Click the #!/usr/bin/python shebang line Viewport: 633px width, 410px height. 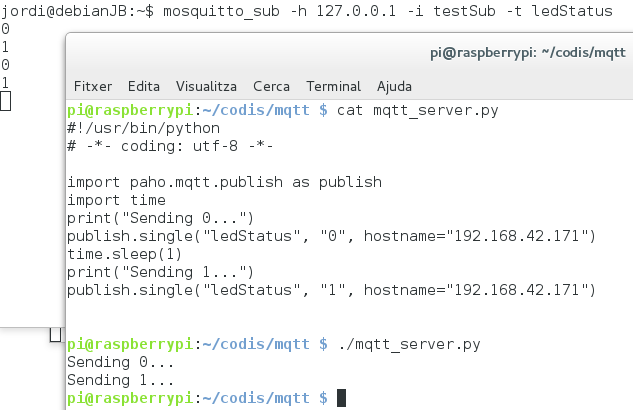coord(143,128)
